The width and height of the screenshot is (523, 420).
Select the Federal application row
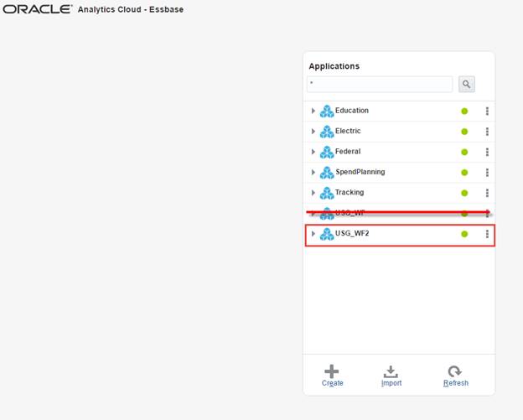[348, 152]
